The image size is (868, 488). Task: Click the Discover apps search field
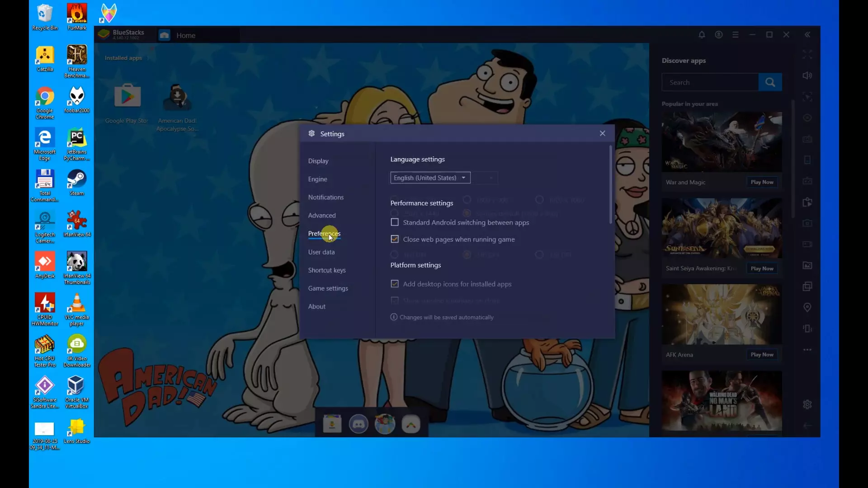click(710, 82)
